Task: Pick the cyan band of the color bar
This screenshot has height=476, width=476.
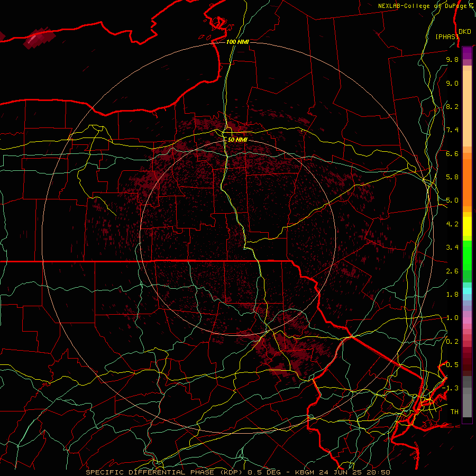Action: pyautogui.click(x=467, y=291)
